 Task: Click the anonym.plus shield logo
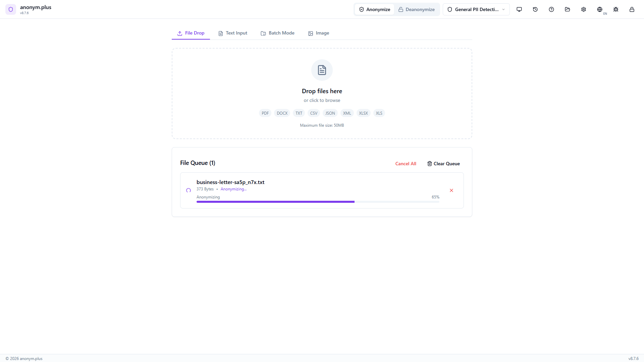click(x=11, y=9)
